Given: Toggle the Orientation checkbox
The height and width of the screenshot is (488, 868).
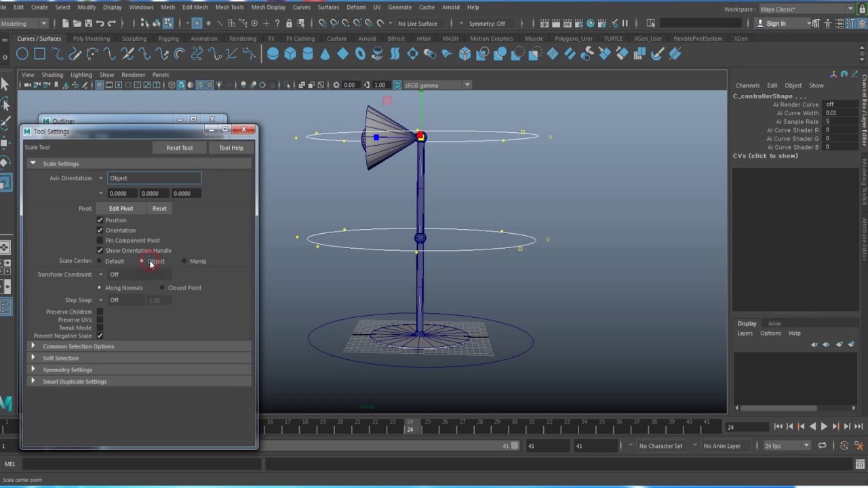Looking at the screenshot, I should pos(100,230).
